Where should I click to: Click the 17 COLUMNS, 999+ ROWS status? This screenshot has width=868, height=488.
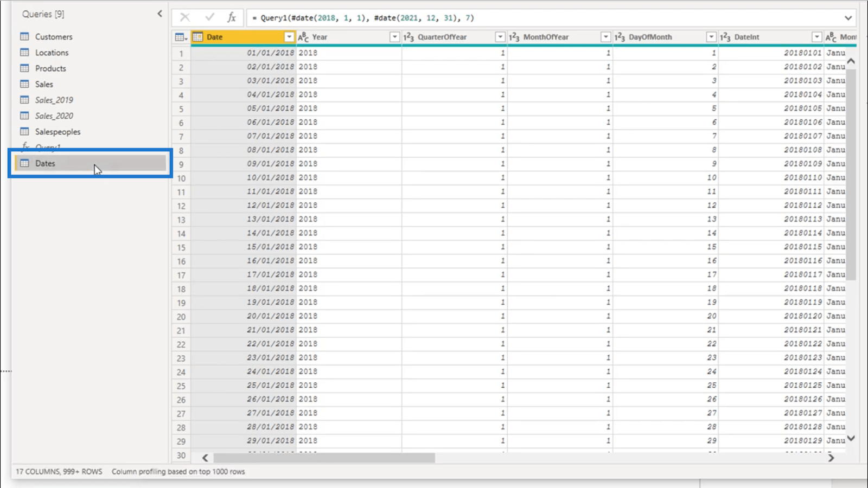pyautogui.click(x=59, y=472)
